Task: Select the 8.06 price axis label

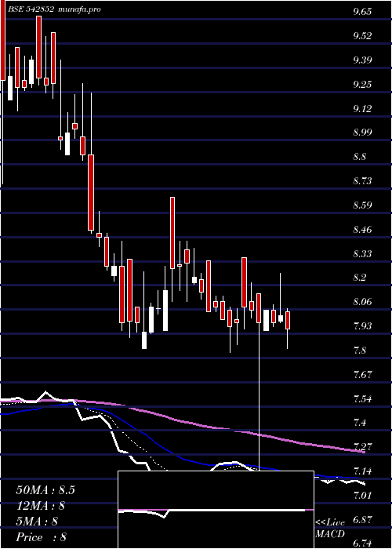Action: tap(362, 302)
